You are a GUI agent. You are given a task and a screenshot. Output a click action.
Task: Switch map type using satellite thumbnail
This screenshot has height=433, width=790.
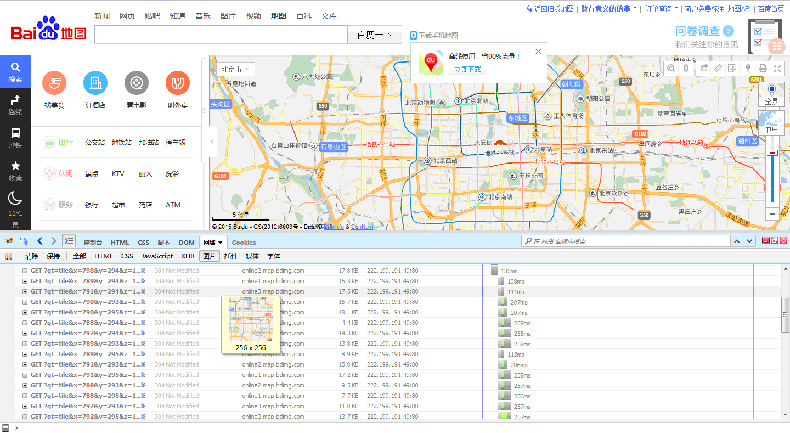(x=771, y=122)
